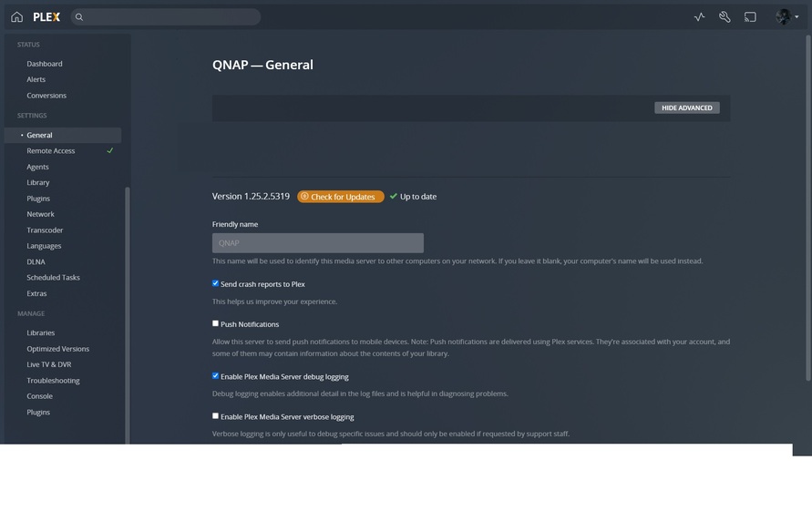
Task: Open Library settings
Action: tap(37, 182)
